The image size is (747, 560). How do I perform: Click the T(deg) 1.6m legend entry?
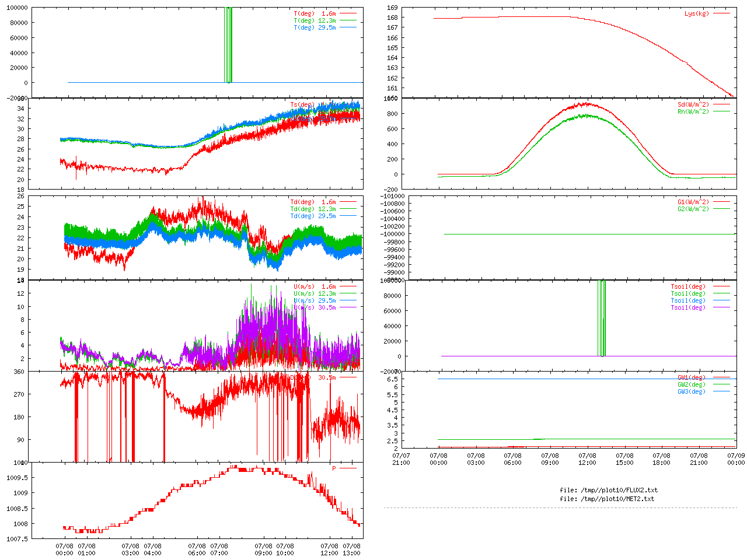pos(315,13)
